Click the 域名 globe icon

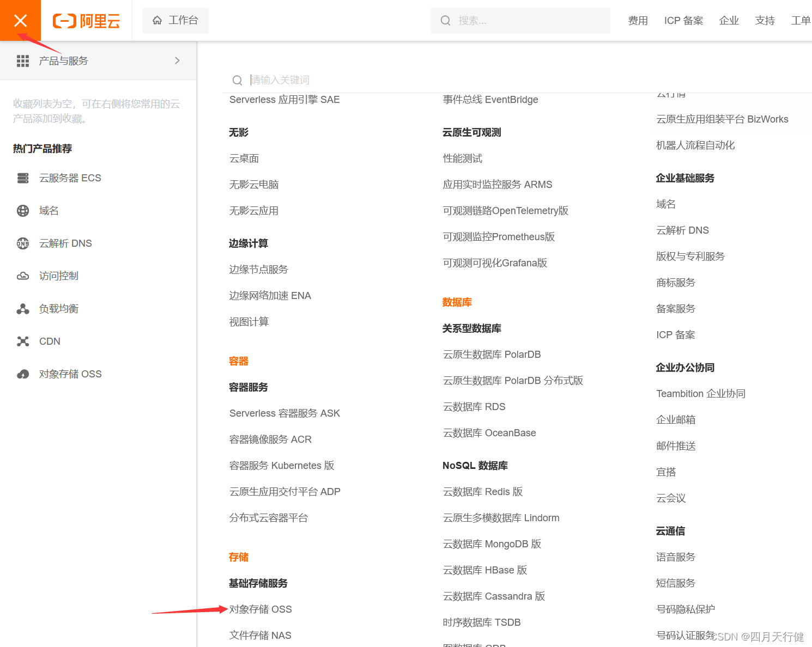tap(23, 211)
